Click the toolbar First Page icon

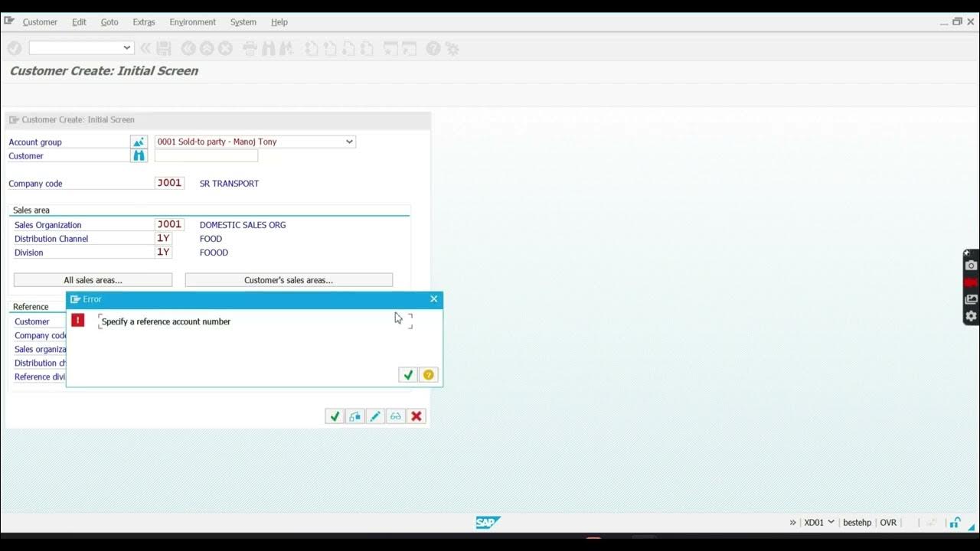311,48
